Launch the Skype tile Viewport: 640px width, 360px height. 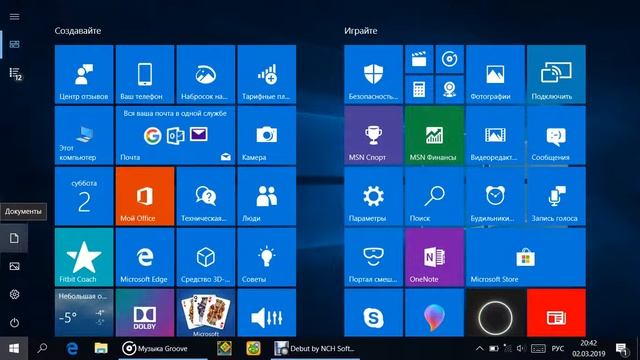(x=373, y=313)
